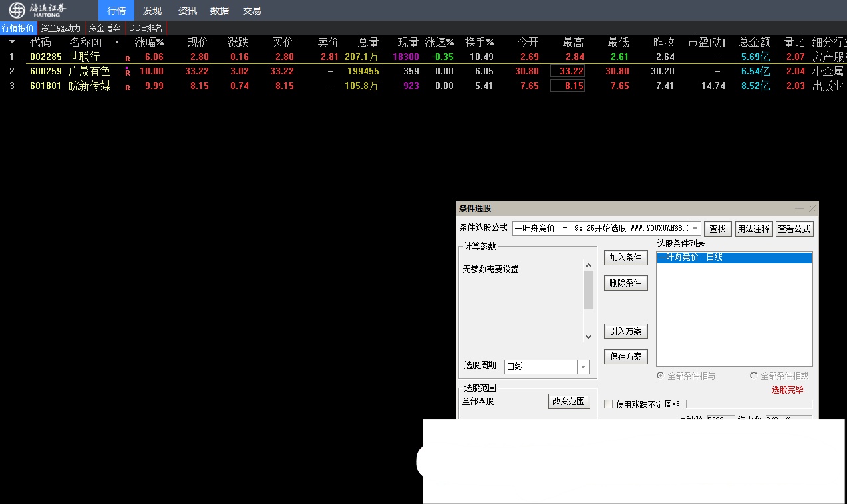The width and height of the screenshot is (847, 504).
Task: Open the DDE排名 tab
Action: pyautogui.click(x=145, y=28)
